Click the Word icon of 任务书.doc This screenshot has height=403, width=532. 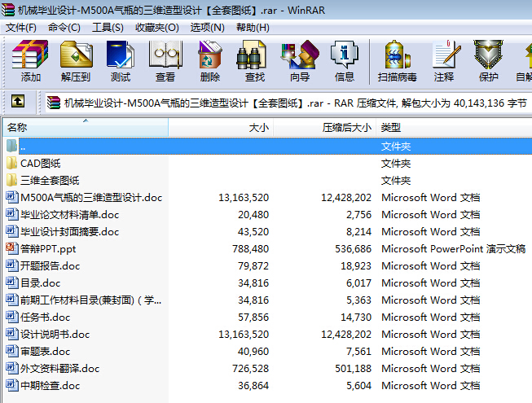pyautogui.click(x=12, y=317)
